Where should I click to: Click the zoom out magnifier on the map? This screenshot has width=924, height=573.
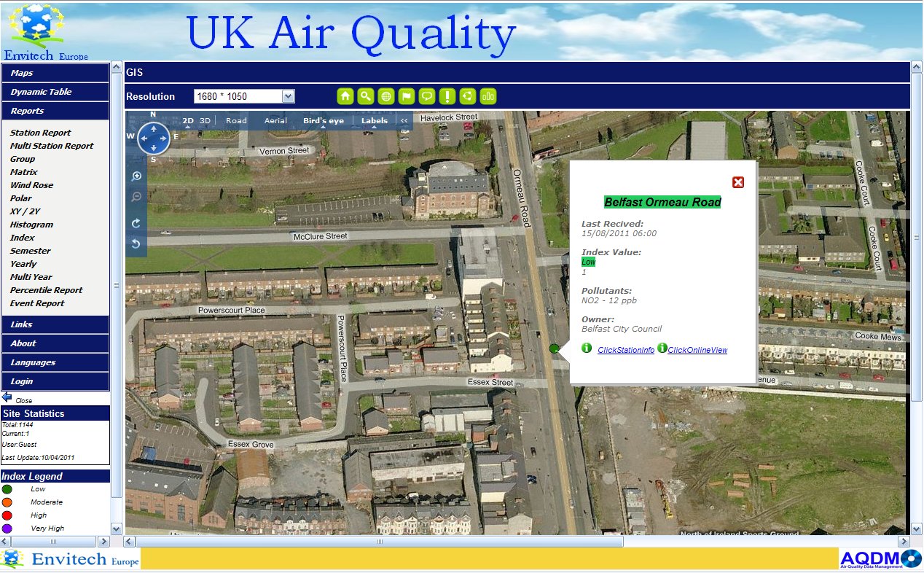136,196
